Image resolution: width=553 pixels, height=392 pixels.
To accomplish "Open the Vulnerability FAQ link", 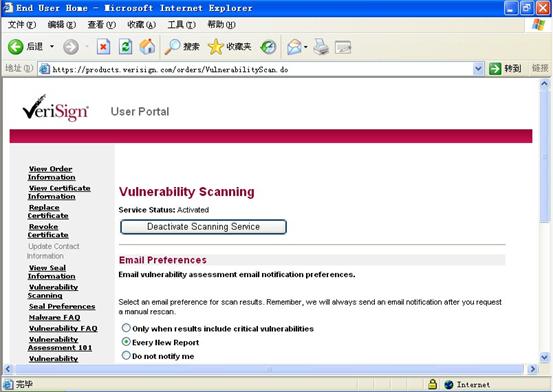I will click(63, 328).
